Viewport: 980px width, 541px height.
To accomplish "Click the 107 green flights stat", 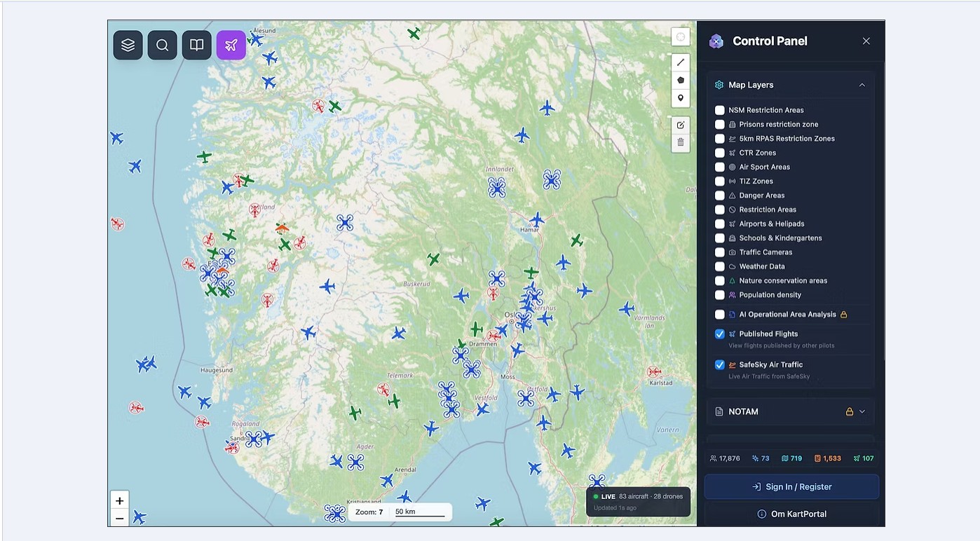I will point(864,458).
